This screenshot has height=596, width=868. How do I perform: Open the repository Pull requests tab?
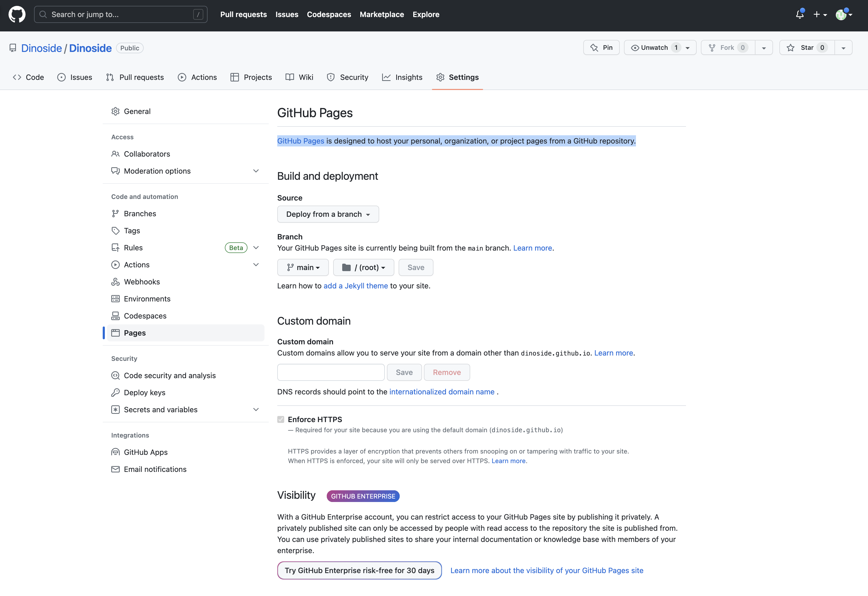tap(135, 77)
